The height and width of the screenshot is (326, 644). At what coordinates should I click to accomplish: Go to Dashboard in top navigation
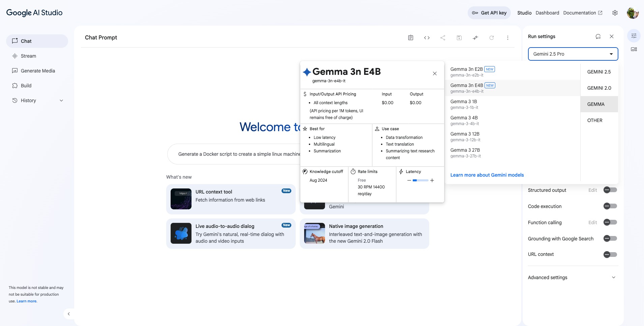click(547, 13)
